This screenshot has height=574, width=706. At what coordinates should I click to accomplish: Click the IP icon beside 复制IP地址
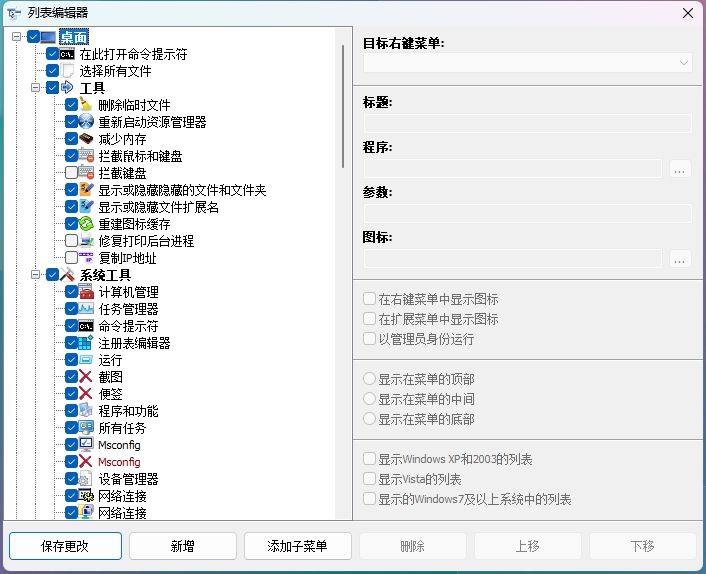tap(86, 258)
